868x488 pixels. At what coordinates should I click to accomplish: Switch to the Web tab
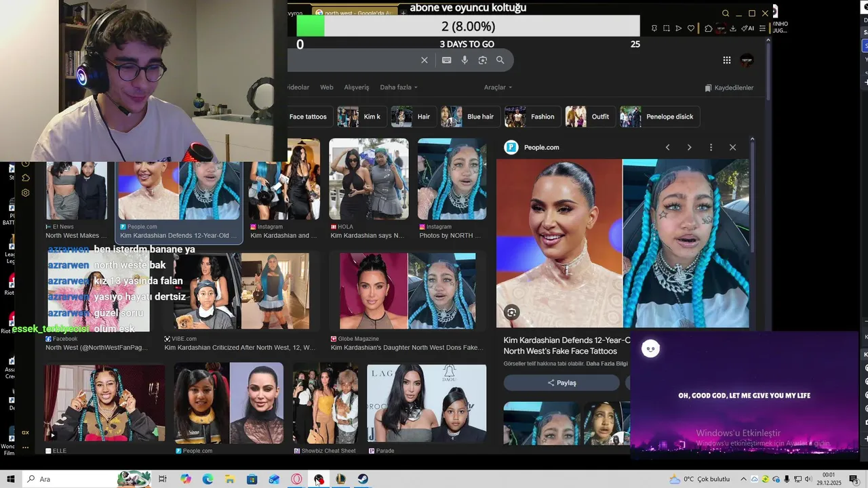coord(327,87)
